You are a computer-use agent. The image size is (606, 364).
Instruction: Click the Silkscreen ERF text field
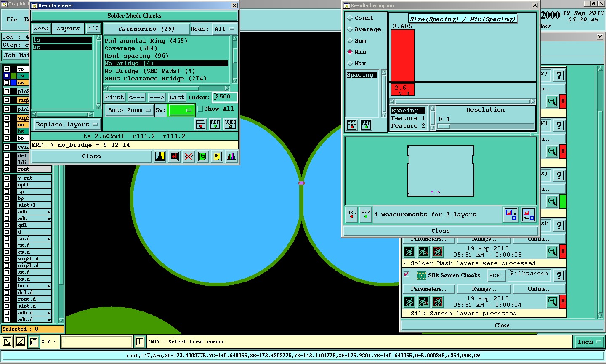(x=529, y=276)
